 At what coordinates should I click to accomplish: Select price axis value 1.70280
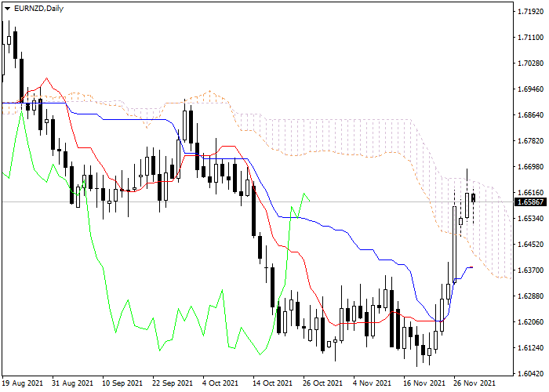pos(531,64)
